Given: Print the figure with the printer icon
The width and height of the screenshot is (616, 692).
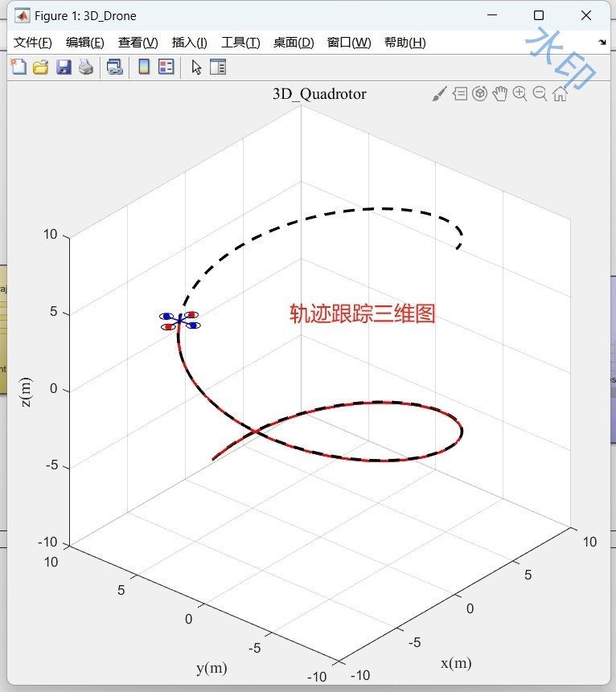Looking at the screenshot, I should [86, 67].
